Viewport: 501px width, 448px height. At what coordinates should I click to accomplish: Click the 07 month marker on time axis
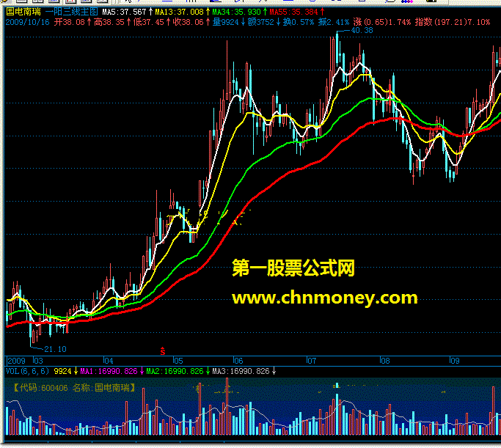point(311,361)
